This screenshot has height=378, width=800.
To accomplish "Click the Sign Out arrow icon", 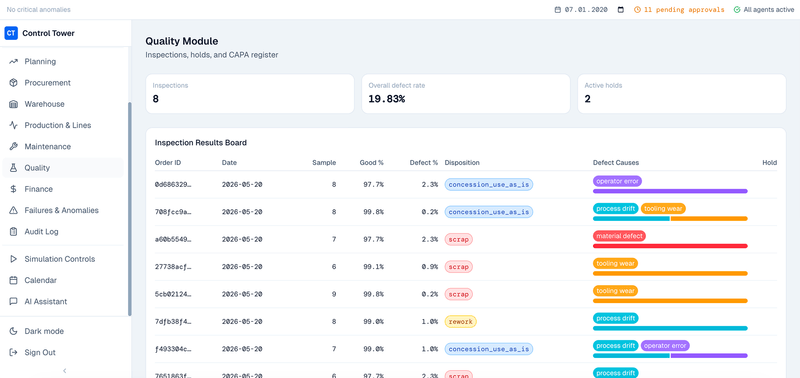I will [x=14, y=352].
